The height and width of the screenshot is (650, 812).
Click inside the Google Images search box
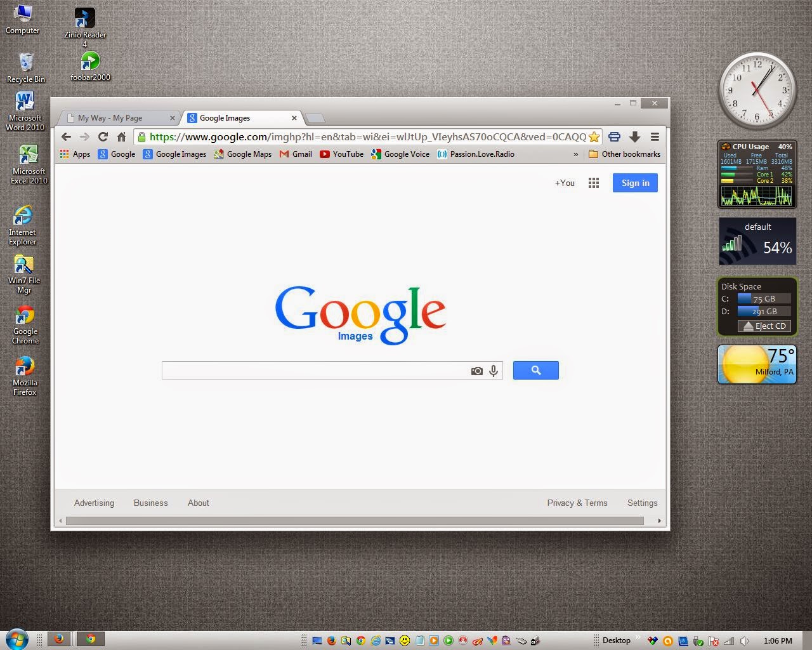point(317,371)
